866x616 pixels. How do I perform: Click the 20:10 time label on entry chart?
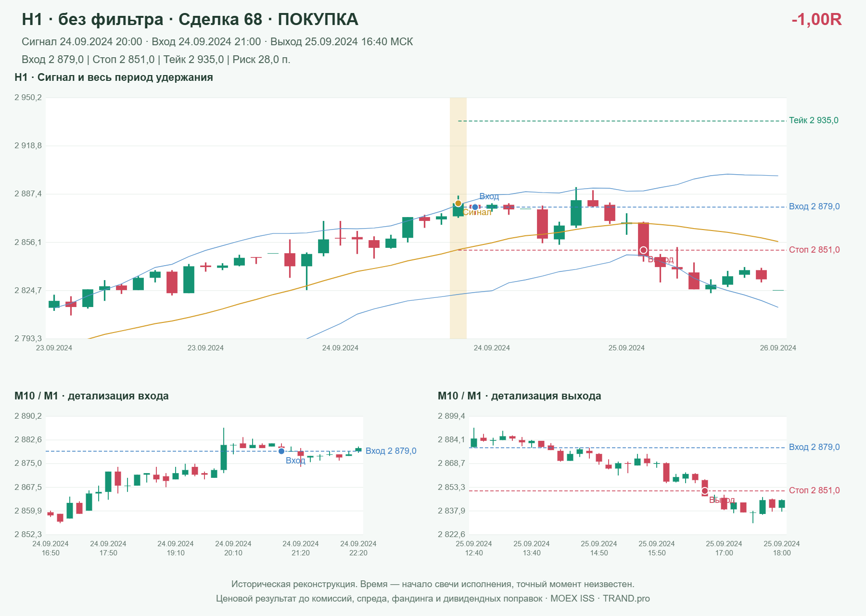233,553
